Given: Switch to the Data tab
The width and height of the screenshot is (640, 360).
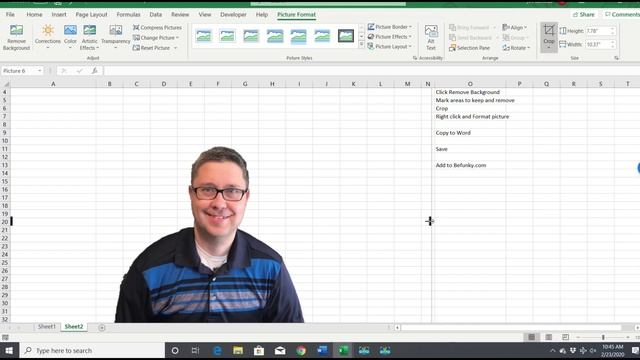Looking at the screenshot, I should pyautogui.click(x=156, y=14).
